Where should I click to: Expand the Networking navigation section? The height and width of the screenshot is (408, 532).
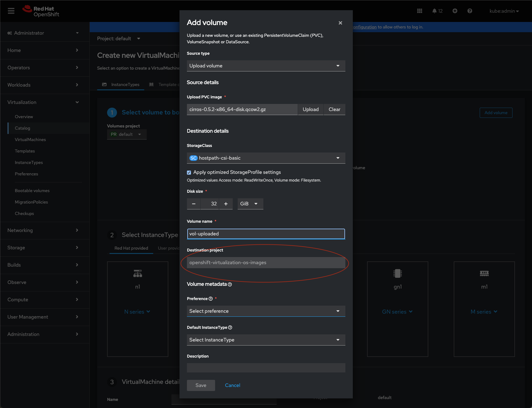tap(45, 230)
